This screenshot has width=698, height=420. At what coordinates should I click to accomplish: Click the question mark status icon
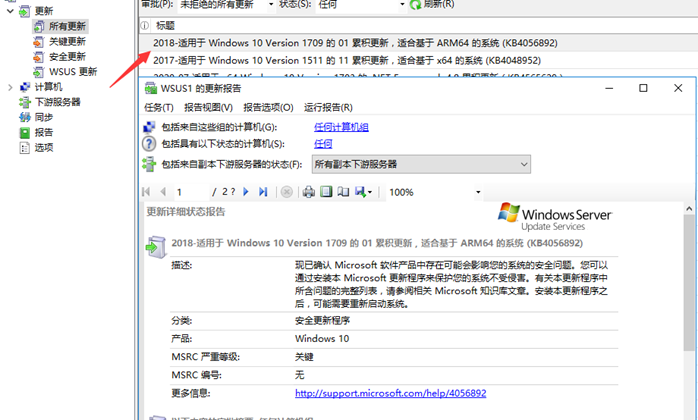click(149, 144)
